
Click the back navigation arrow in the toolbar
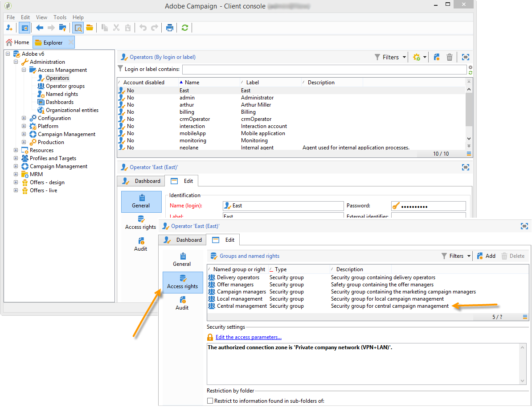(40, 28)
